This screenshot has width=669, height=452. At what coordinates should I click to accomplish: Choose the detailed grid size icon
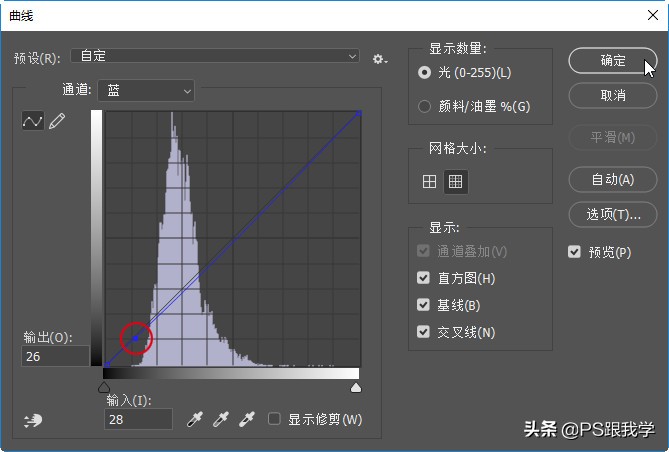pyautogui.click(x=456, y=182)
